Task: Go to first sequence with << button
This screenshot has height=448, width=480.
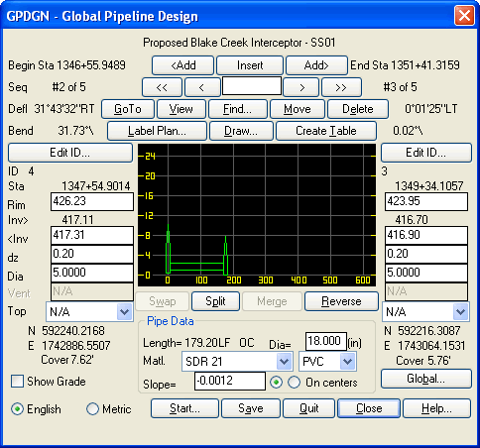Action: pos(162,87)
